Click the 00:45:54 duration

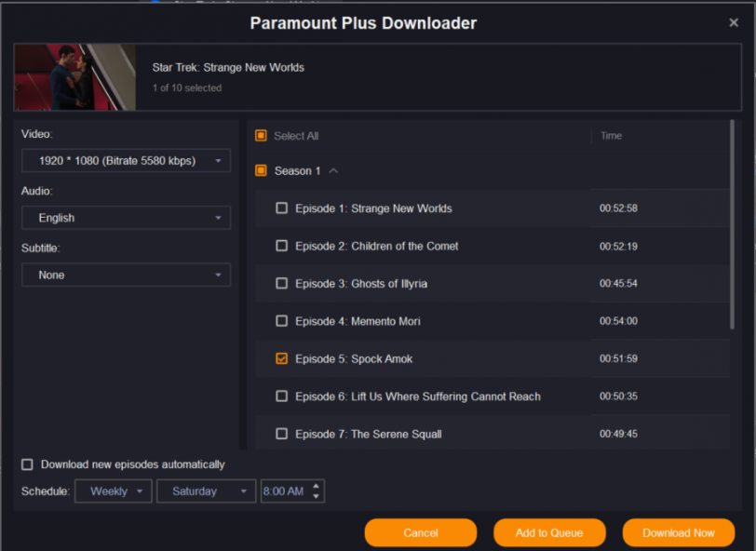pos(618,284)
